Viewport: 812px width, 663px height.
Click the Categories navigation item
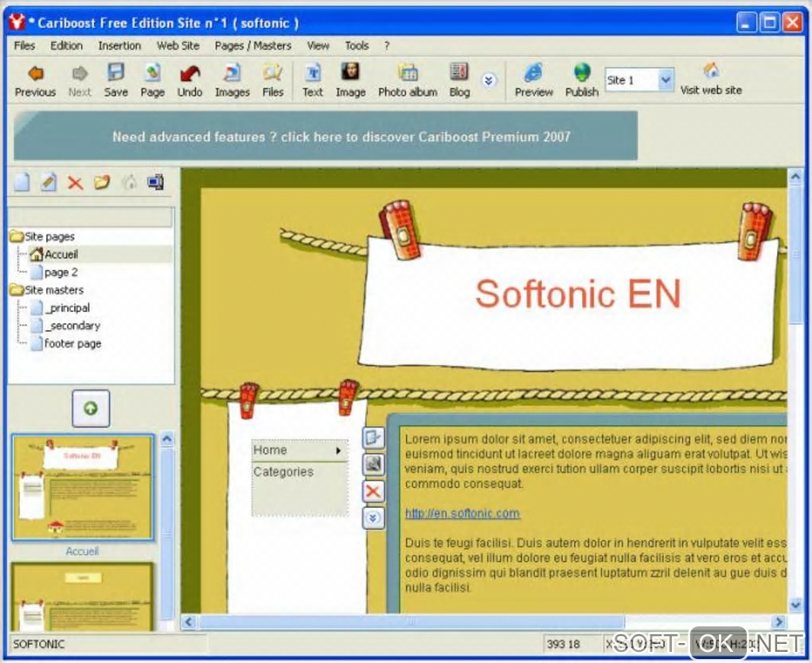(283, 471)
